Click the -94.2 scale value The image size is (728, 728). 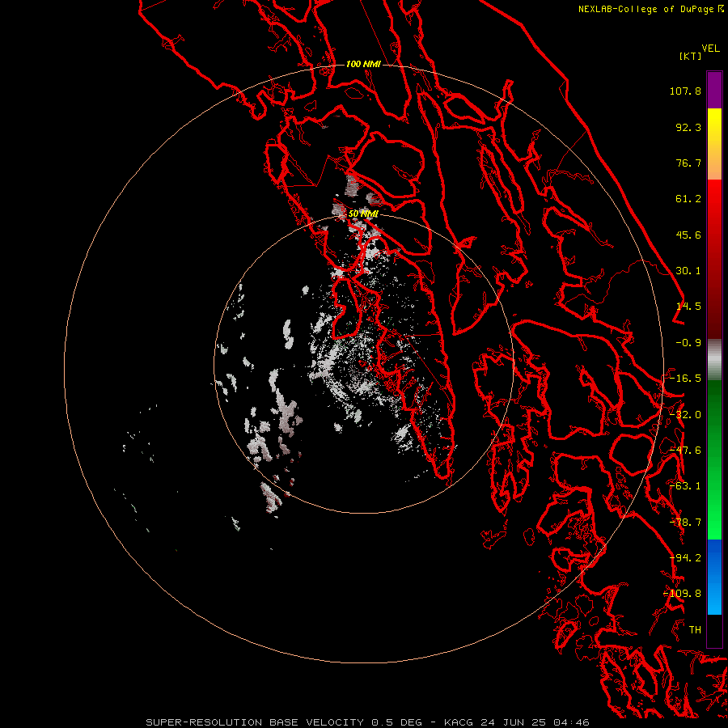[x=685, y=558]
